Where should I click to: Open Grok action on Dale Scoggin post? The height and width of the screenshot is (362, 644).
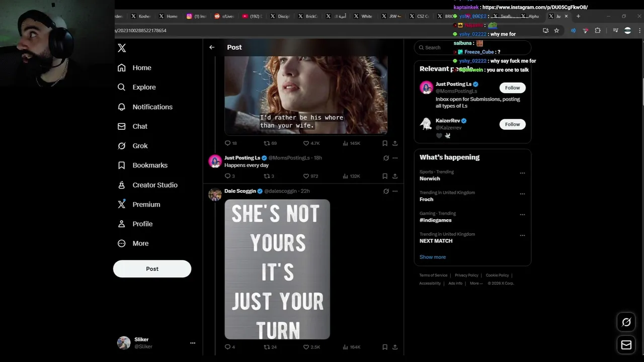[x=386, y=191]
